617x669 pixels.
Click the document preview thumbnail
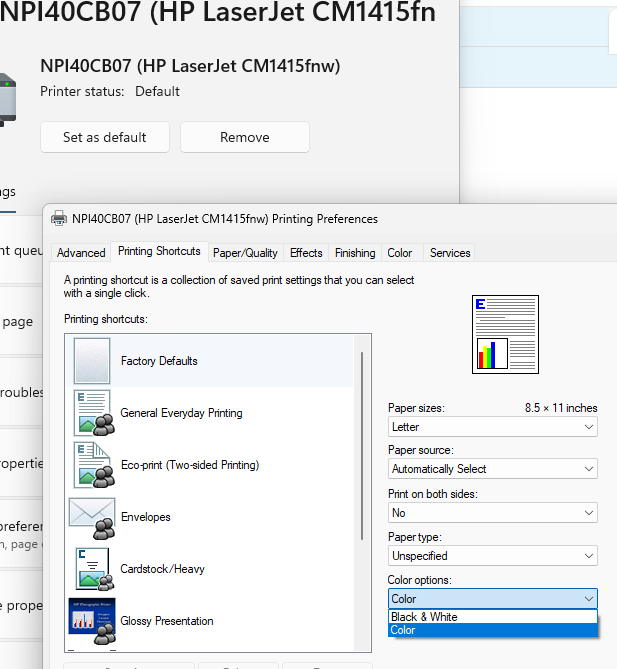coord(505,334)
